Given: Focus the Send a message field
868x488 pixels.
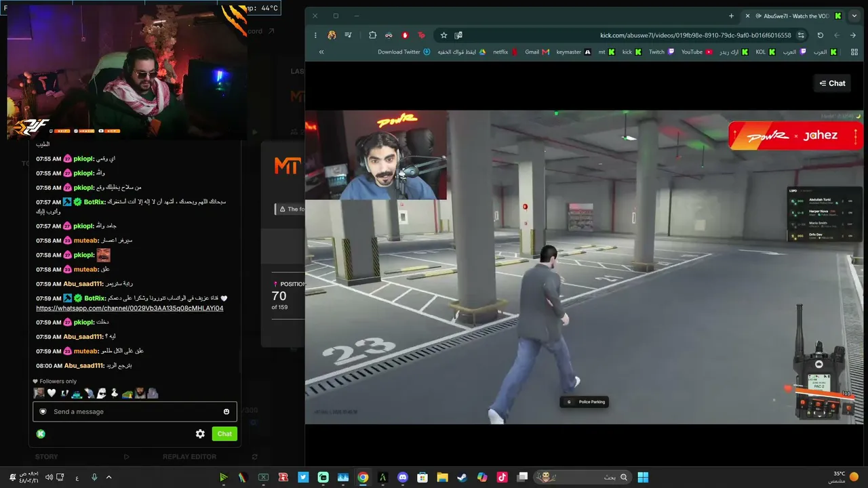Looking at the screenshot, I should [135, 411].
